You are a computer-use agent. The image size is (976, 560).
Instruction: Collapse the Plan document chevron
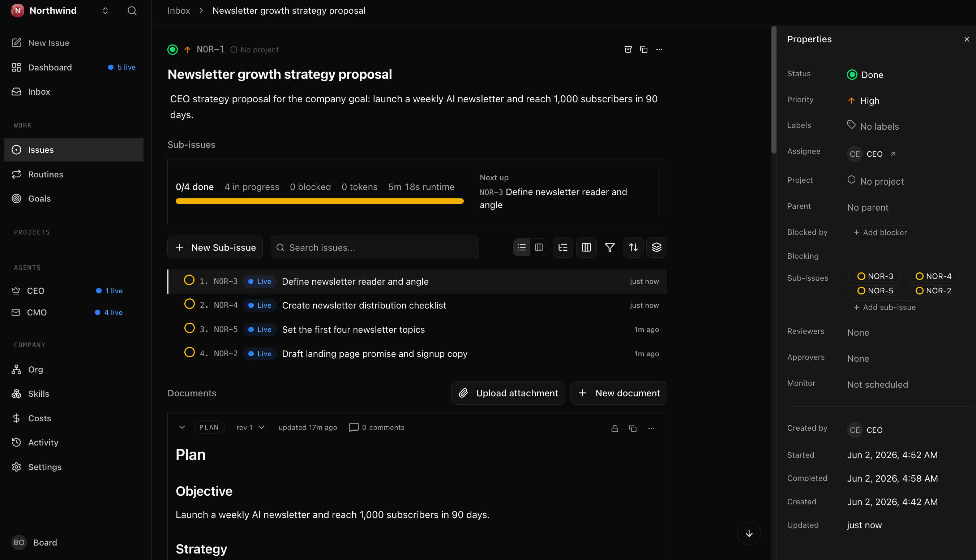[182, 427]
